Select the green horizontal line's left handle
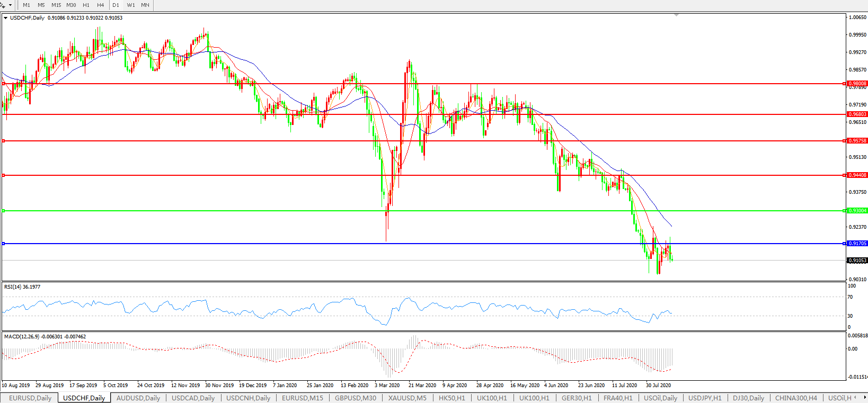868x403 pixels. pos(4,211)
